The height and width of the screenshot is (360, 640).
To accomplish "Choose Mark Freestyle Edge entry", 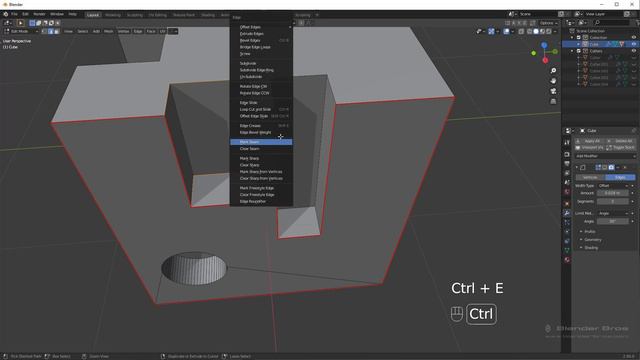I will [x=261, y=188].
